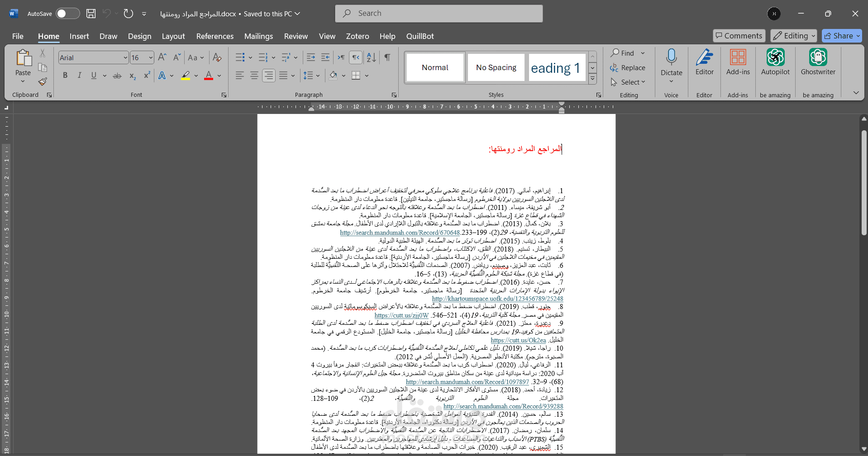Apply the yellow text highlight color
Viewport: 868px width, 456px height.
(x=186, y=76)
